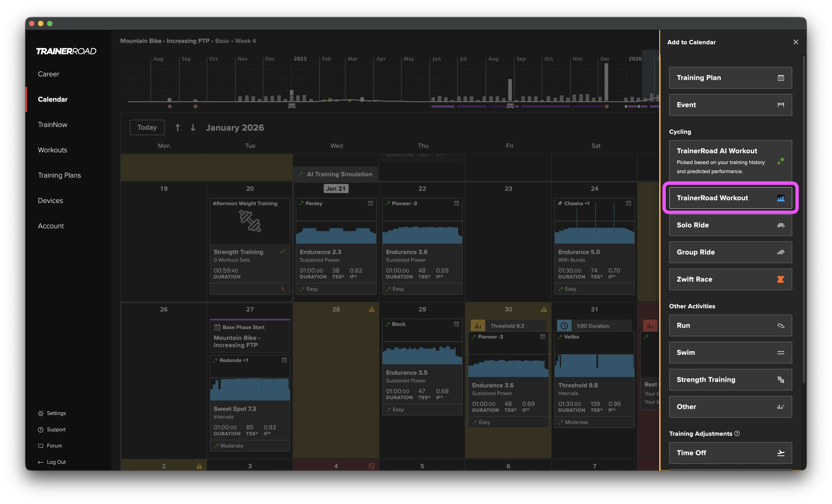Click the Threshold 9.3 bar chart badge
Screen dimensions: 832x504
478,326
